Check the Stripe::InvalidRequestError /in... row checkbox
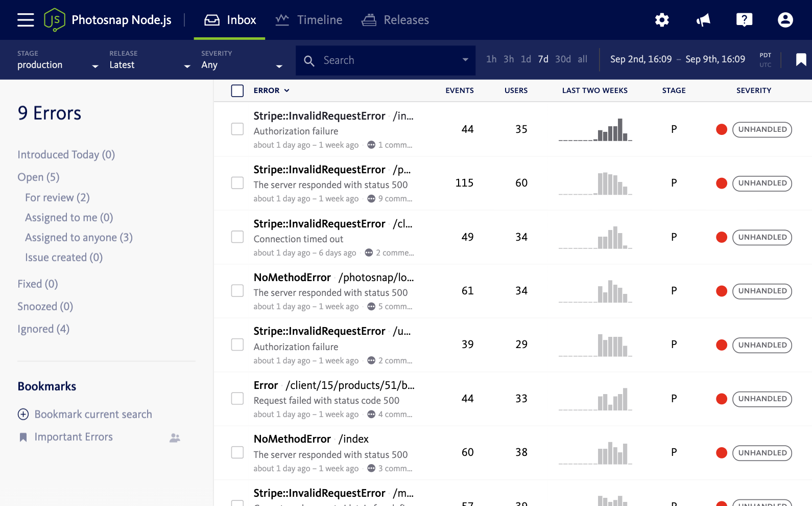The image size is (812, 506). (237, 129)
